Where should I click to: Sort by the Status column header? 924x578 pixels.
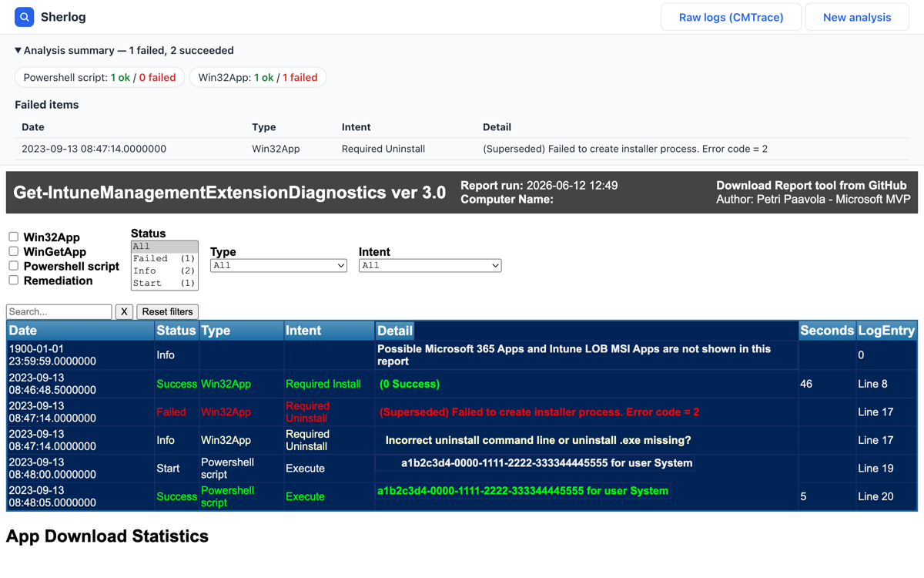[x=176, y=331]
